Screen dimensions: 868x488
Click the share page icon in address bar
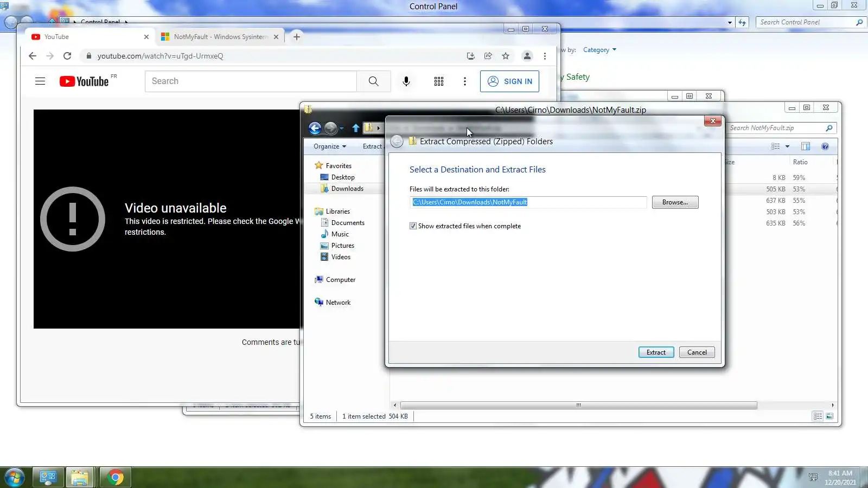(488, 56)
